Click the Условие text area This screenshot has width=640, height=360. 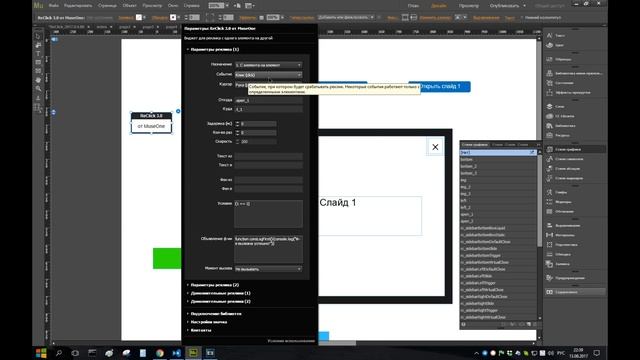coord(269,213)
